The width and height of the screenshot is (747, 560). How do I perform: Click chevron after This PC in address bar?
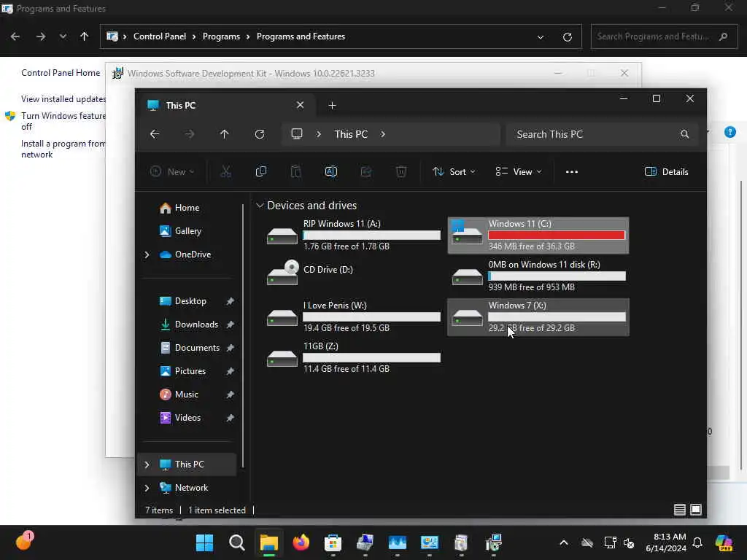[383, 134]
